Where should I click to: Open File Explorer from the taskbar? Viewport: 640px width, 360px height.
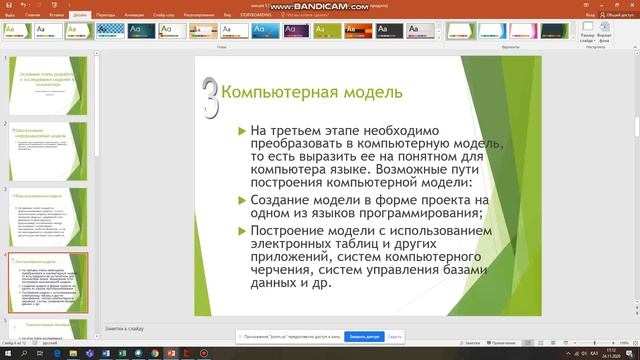(x=73, y=353)
